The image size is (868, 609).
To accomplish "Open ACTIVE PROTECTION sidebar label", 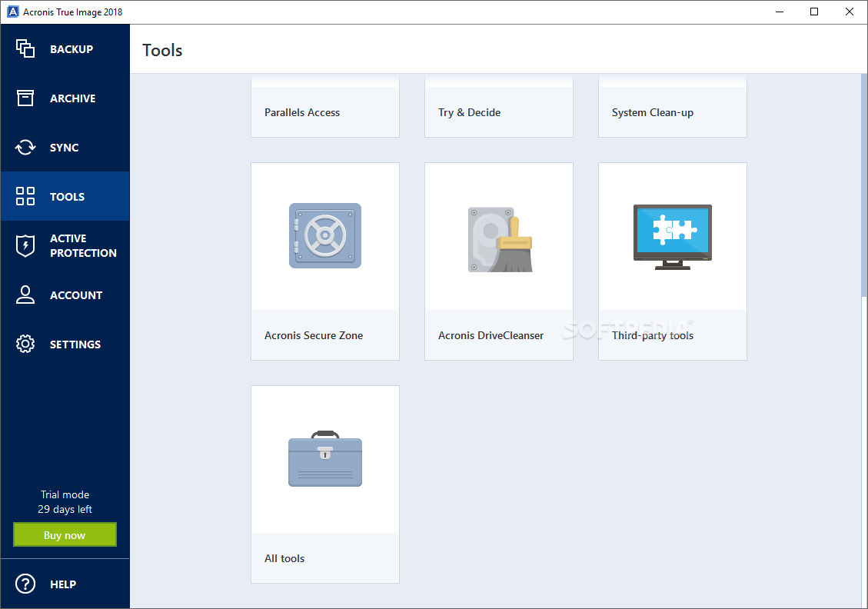I will (83, 246).
